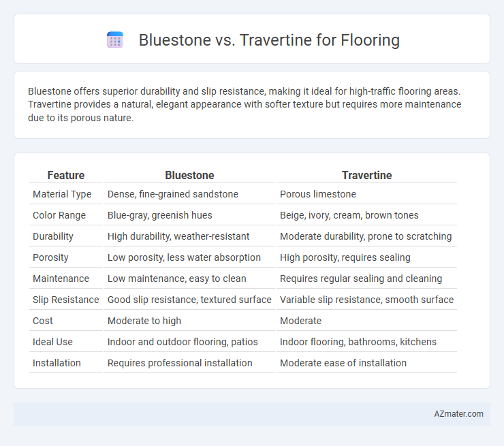Click the 'Feature' column header
The width and height of the screenshot is (504, 446).
(x=66, y=175)
